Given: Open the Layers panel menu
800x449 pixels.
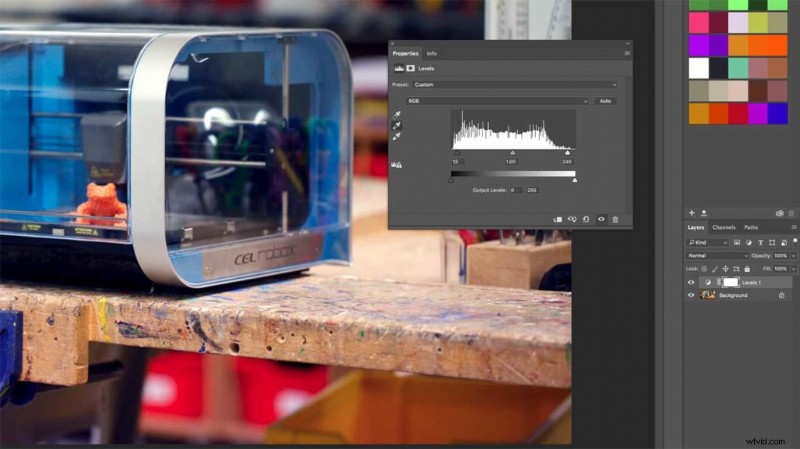Looking at the screenshot, I should 794,227.
